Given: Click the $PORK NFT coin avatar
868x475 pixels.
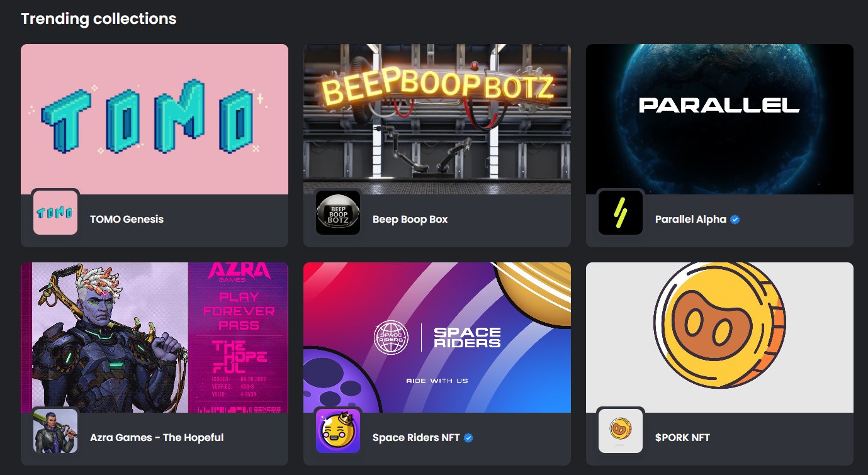Looking at the screenshot, I should click(621, 431).
